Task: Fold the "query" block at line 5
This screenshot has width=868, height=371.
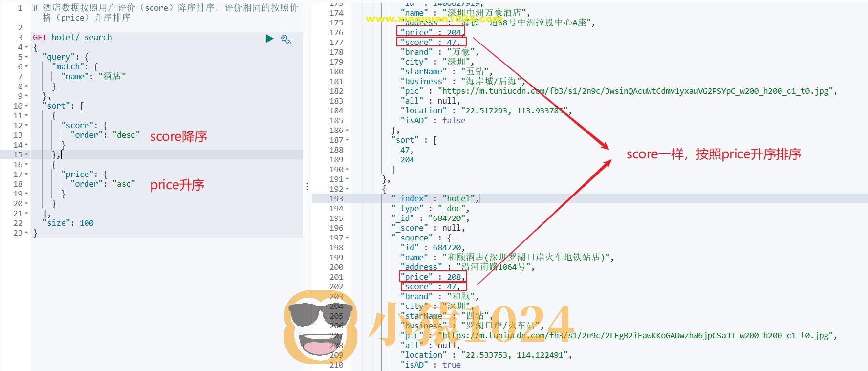Action: [x=26, y=57]
